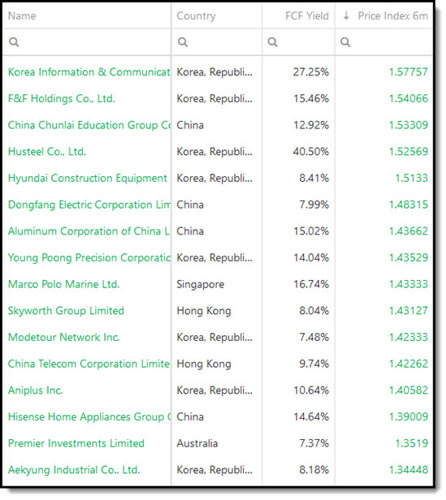
Task: Select the 1.43333 price index value
Action: click(409, 284)
